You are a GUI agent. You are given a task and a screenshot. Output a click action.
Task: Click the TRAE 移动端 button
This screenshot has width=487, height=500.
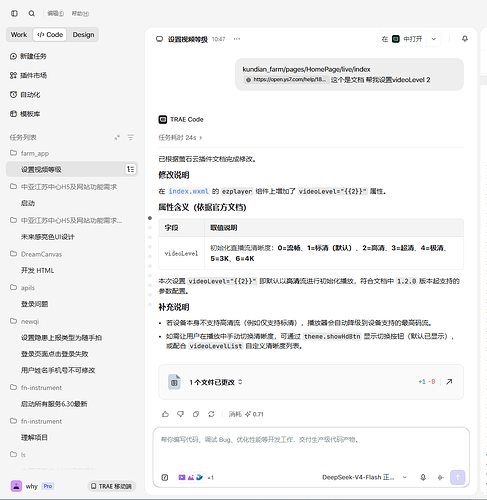(x=112, y=486)
